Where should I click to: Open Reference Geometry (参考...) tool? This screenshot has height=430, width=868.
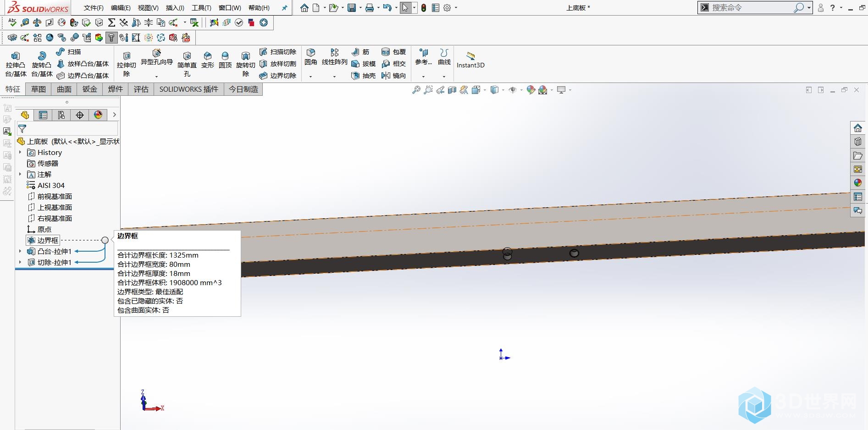click(423, 57)
